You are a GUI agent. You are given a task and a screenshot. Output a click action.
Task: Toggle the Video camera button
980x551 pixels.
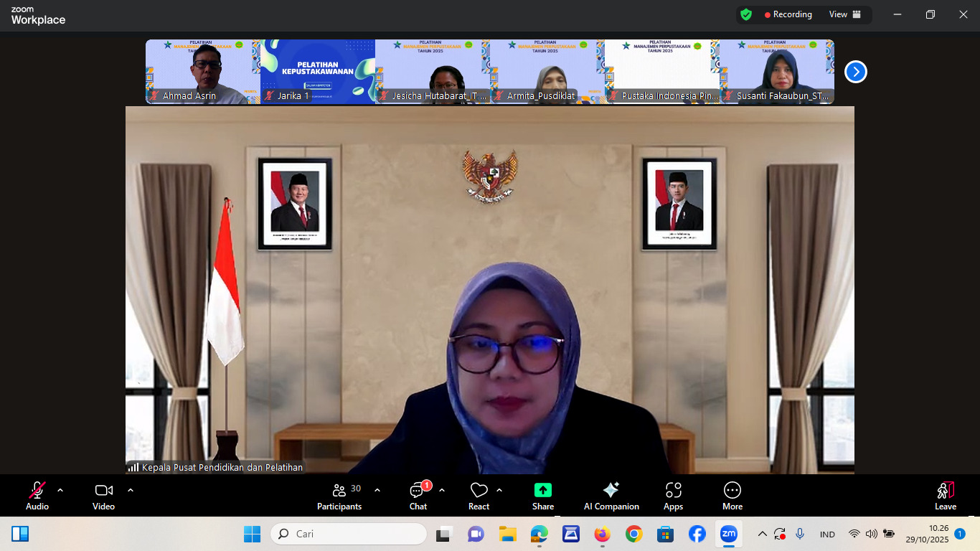coord(103,496)
